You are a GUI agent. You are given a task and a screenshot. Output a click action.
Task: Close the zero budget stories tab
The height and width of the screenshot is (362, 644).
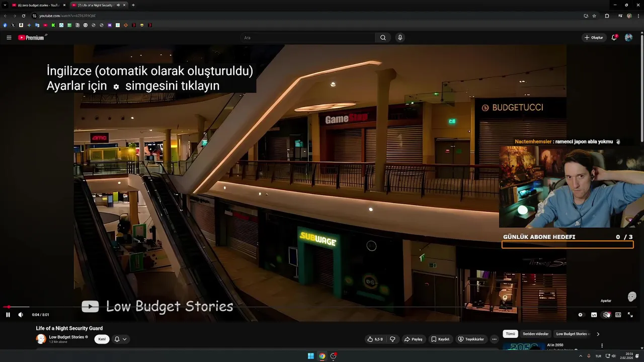64,5
